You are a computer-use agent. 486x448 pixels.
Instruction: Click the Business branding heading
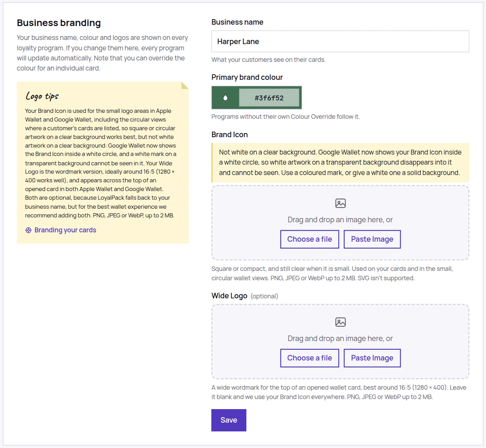[59, 23]
